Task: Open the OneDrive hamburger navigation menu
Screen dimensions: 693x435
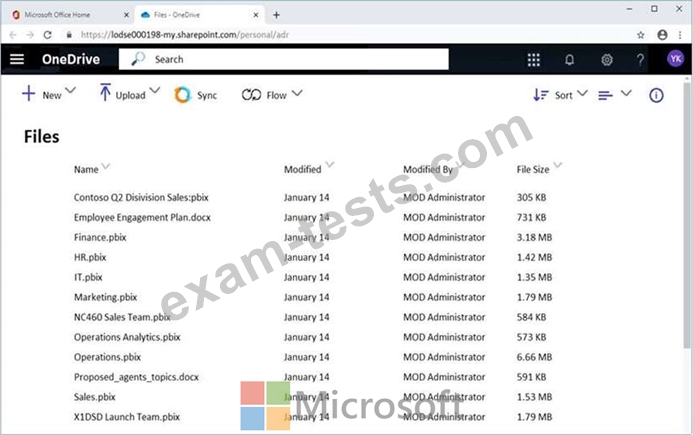Action: tap(17, 59)
